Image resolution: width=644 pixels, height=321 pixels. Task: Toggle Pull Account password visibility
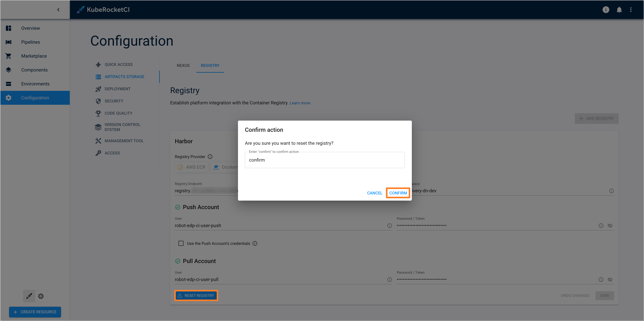[x=610, y=280]
